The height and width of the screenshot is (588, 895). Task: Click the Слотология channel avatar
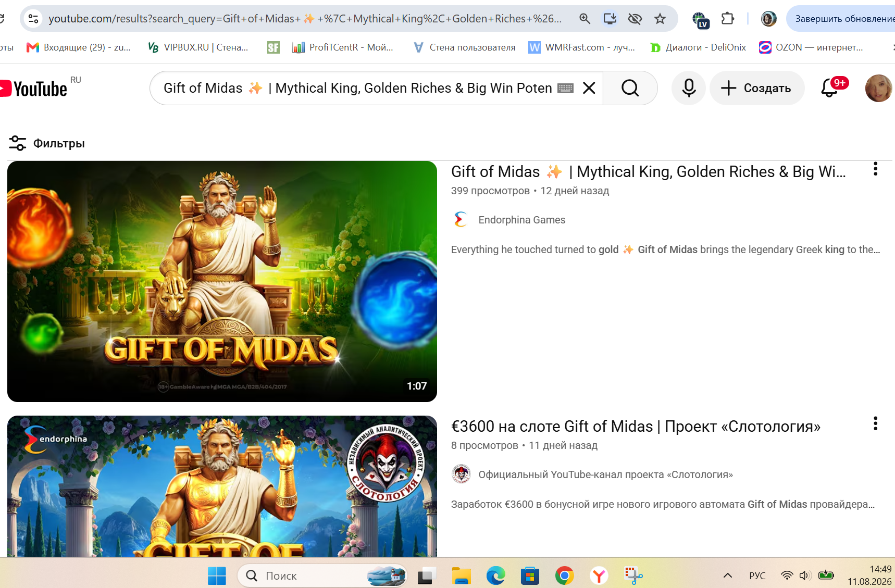click(461, 474)
